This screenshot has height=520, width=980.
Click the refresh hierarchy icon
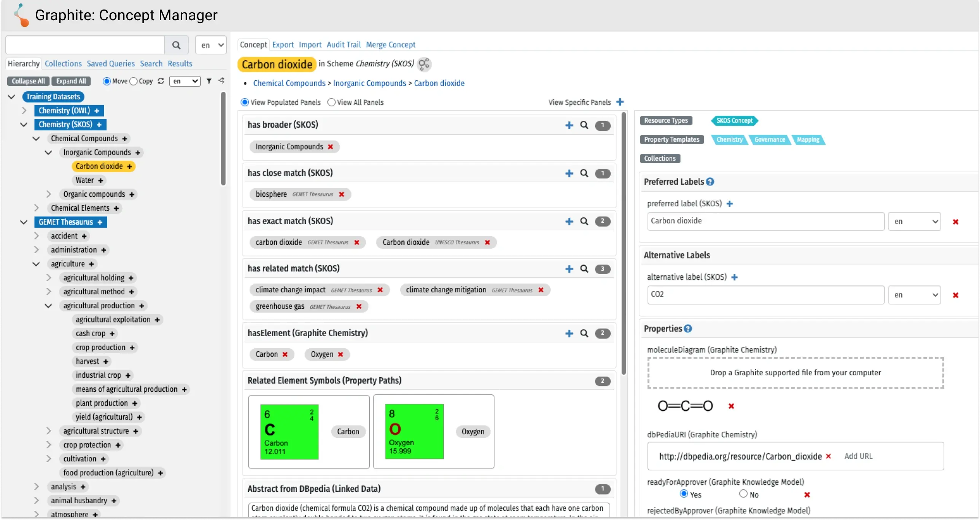161,81
